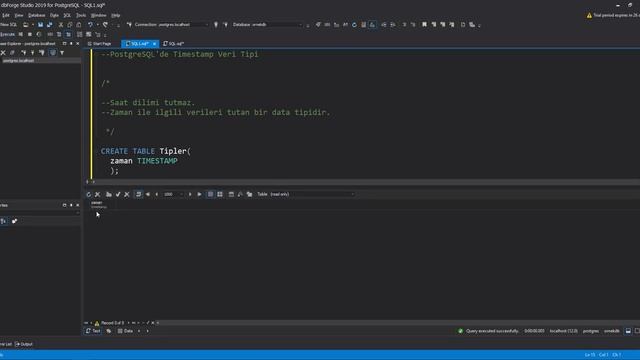The image size is (640, 360).
Task: Click the apply changes checkmark icon
Action: click(x=118, y=195)
